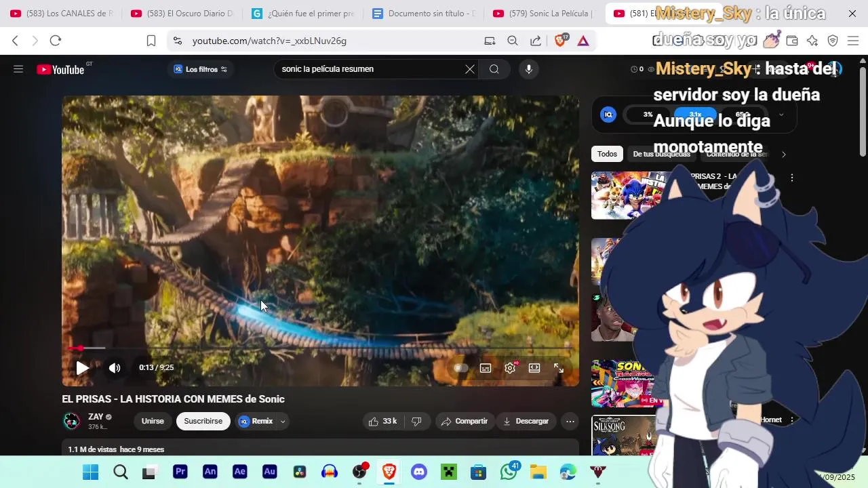Open more actions ellipsis menu

(x=570, y=422)
